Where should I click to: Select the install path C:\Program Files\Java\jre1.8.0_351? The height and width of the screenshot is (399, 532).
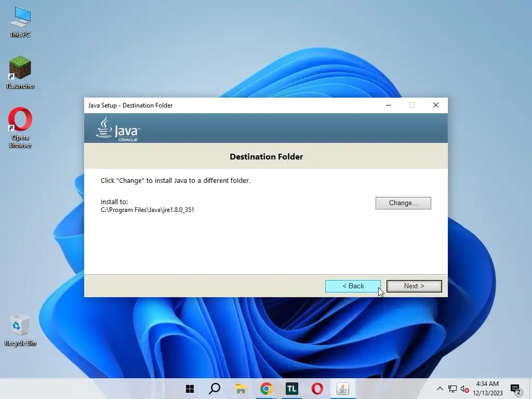(x=147, y=210)
